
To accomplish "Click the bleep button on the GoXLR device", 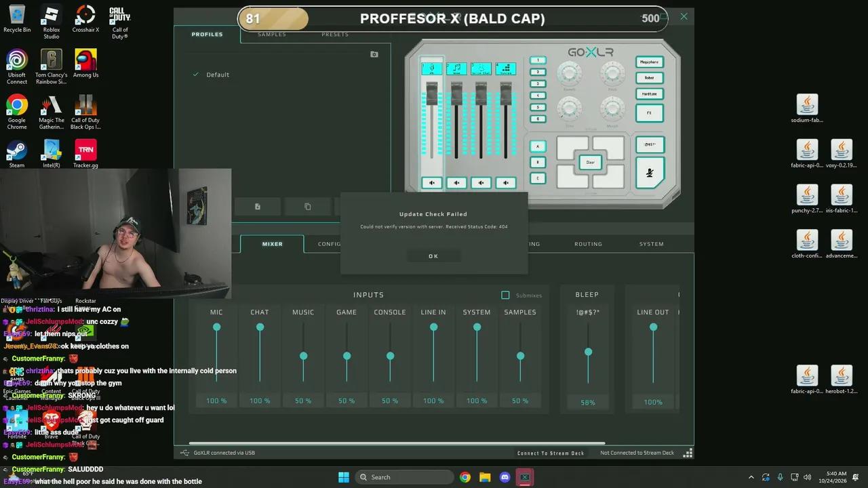I will click(x=650, y=144).
